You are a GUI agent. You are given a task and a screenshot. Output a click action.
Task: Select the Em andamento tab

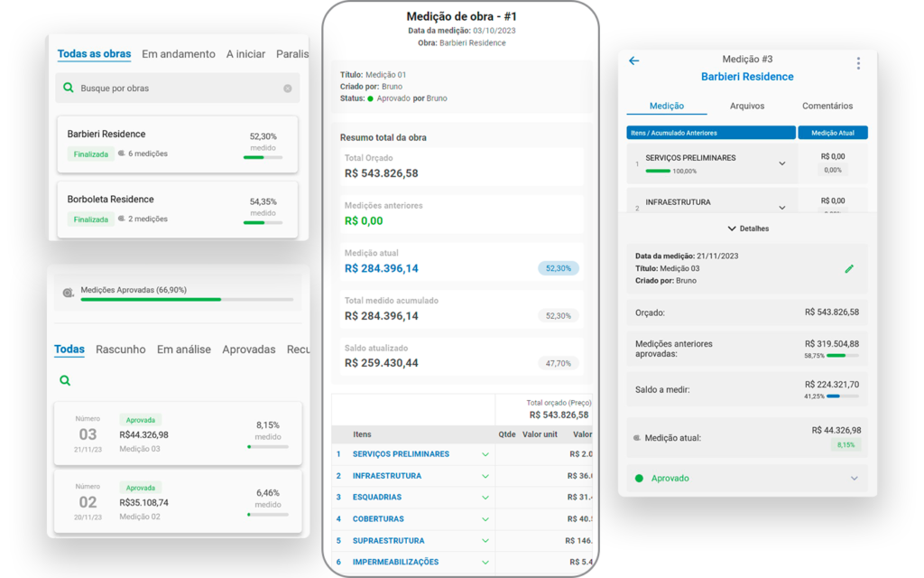[179, 54]
